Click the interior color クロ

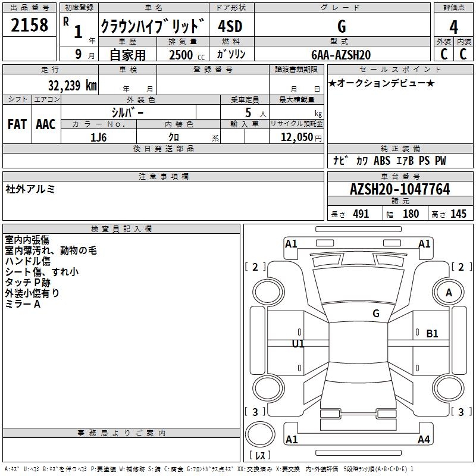coord(174,137)
